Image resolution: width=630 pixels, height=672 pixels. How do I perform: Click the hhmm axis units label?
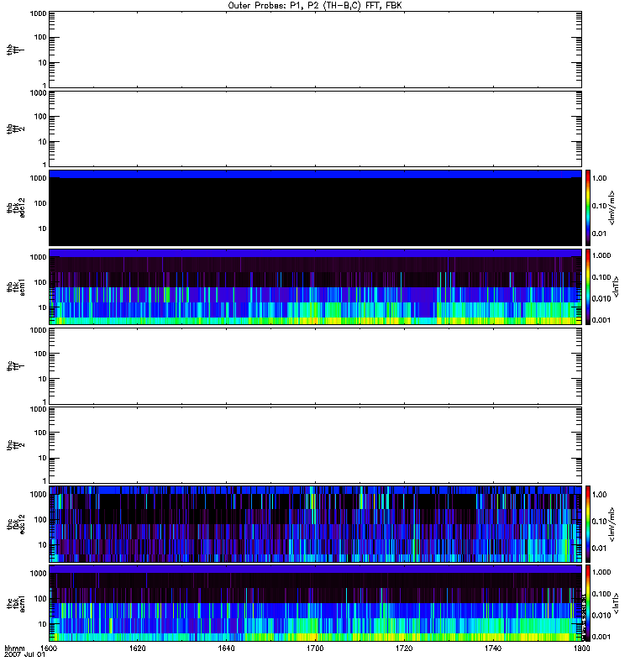coord(14,649)
